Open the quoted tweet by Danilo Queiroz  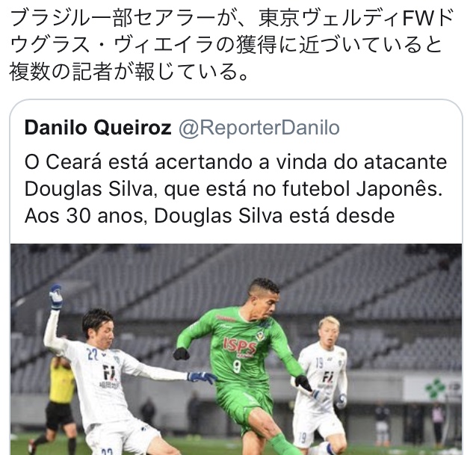[236, 277]
